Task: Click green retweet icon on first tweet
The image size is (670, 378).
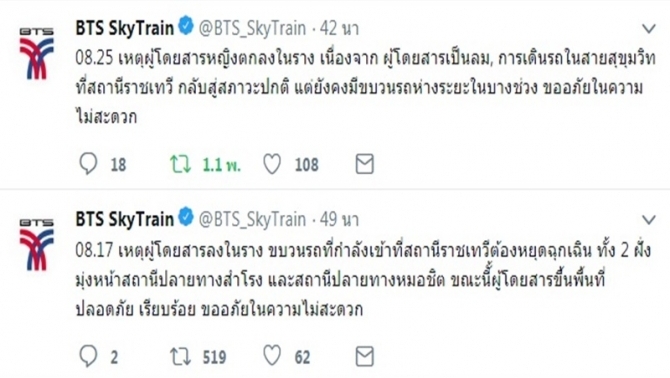Action: point(180,164)
